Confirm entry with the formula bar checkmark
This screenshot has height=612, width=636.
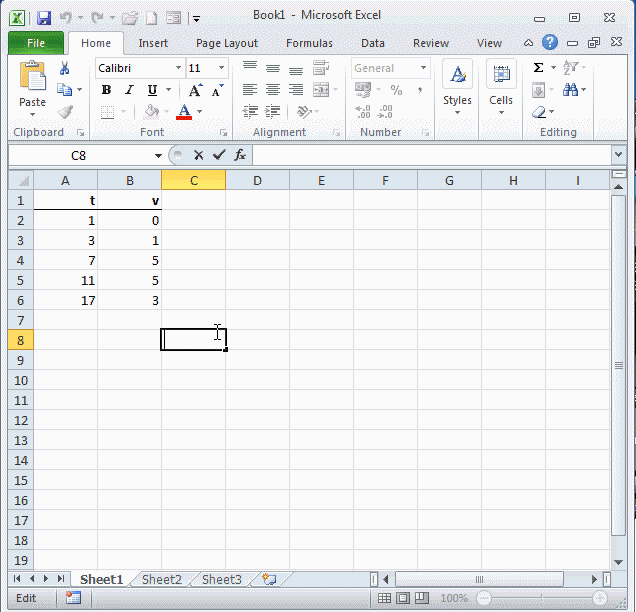(x=219, y=156)
